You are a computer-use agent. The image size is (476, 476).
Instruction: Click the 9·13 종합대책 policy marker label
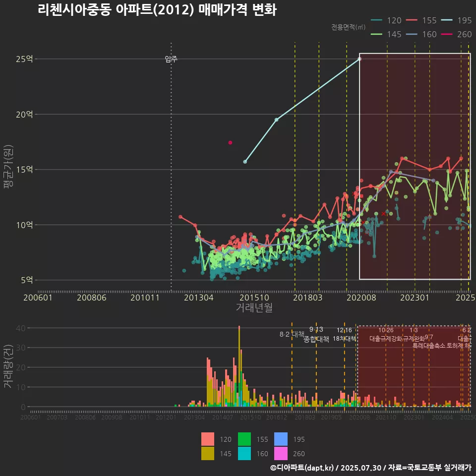point(316,334)
